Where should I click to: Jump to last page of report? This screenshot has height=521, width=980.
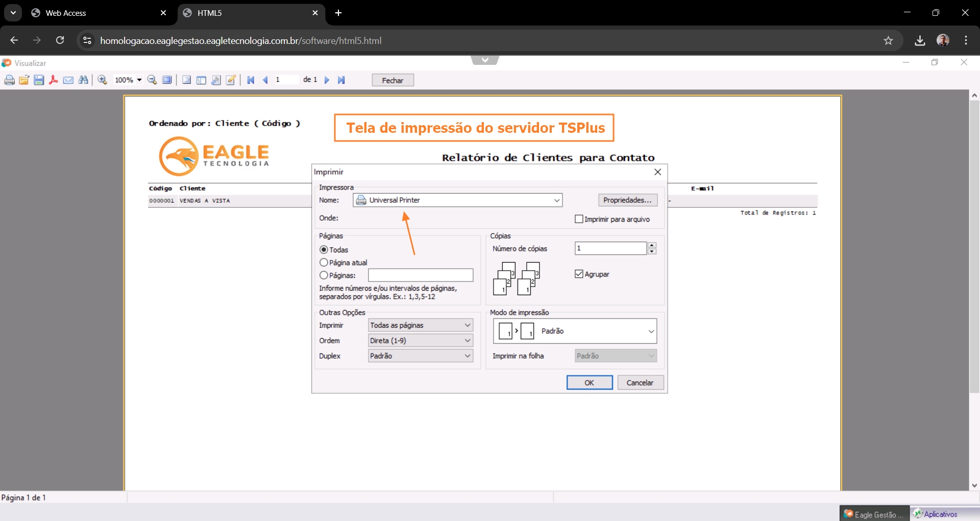(x=341, y=80)
